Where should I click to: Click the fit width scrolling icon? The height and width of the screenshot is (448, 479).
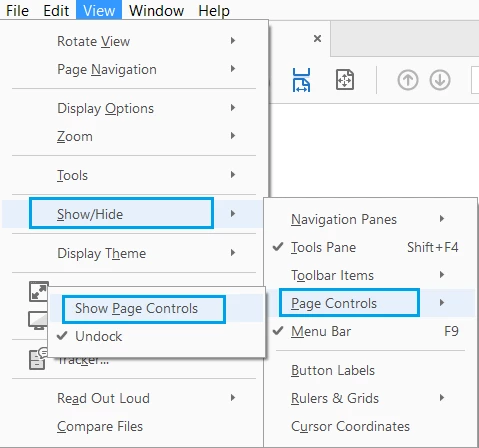(301, 80)
